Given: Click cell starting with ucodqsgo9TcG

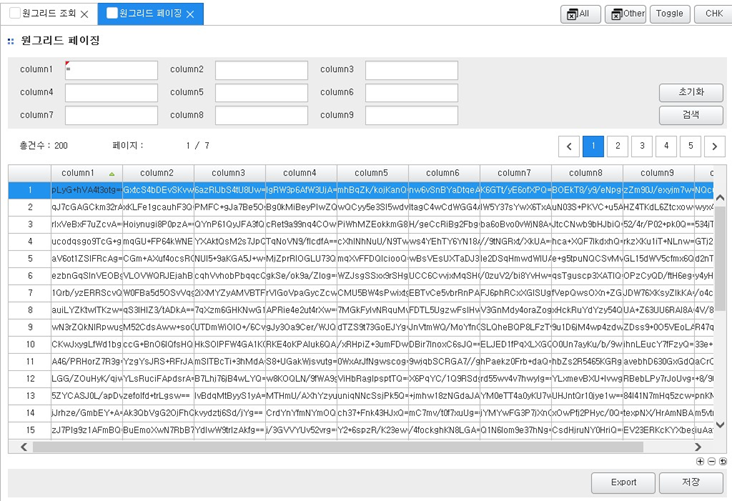Looking at the screenshot, I should [x=87, y=241].
